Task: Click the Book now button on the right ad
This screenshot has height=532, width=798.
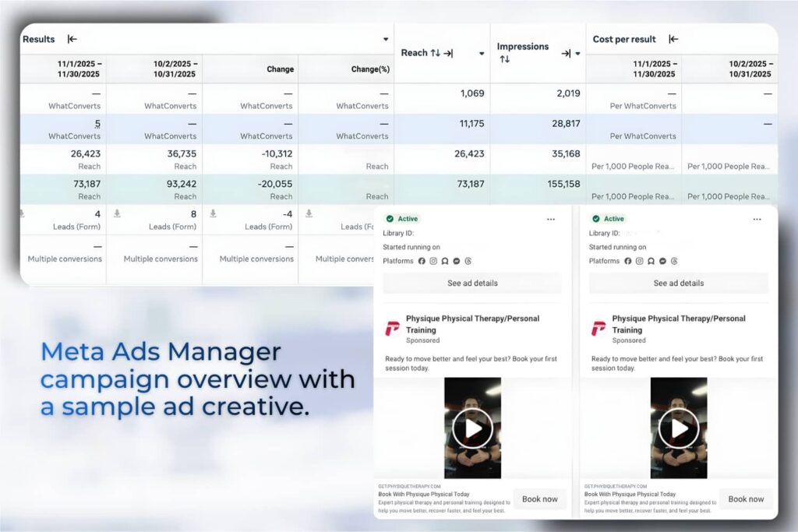Action: (x=745, y=499)
